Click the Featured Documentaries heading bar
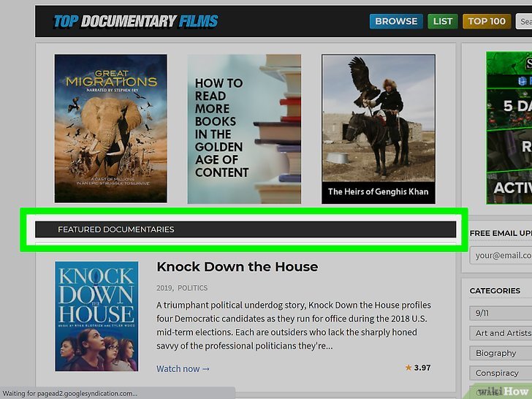This screenshot has width=532, height=399. [246, 229]
